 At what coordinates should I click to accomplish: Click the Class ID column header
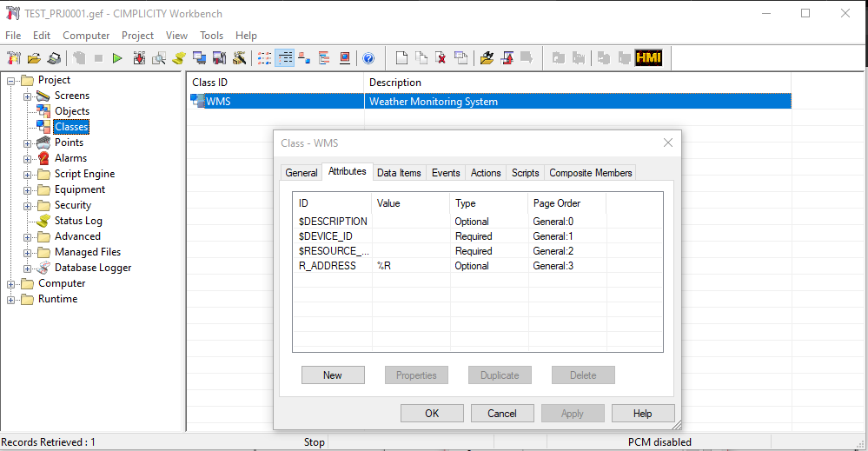275,83
